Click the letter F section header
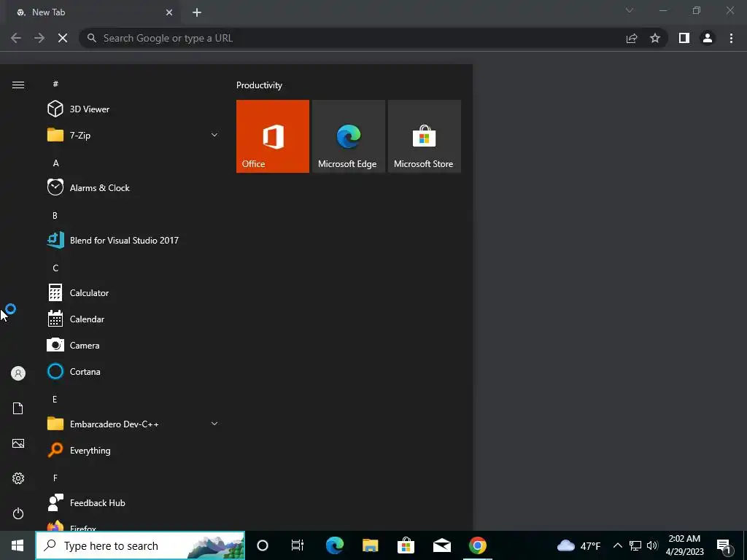 tap(55, 478)
